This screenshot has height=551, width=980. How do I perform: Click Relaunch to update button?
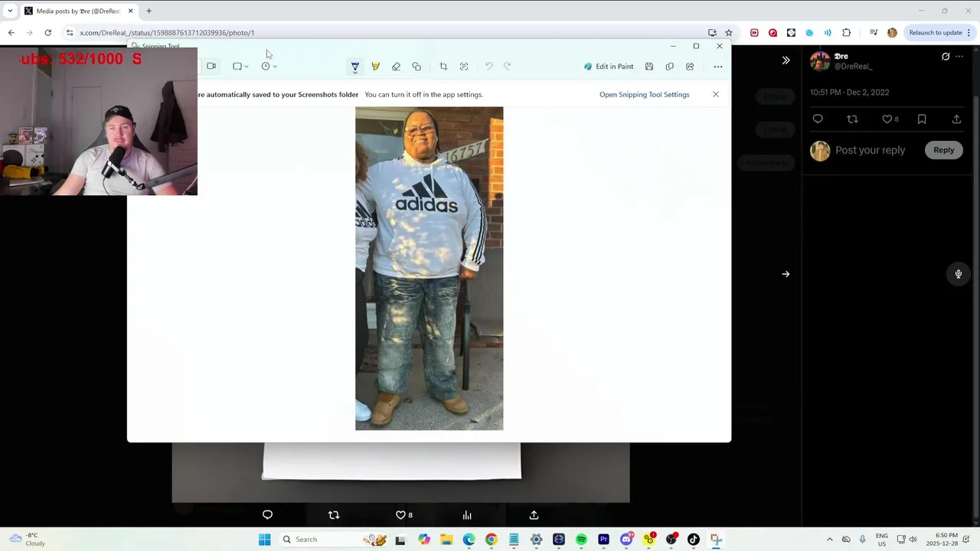(x=936, y=33)
